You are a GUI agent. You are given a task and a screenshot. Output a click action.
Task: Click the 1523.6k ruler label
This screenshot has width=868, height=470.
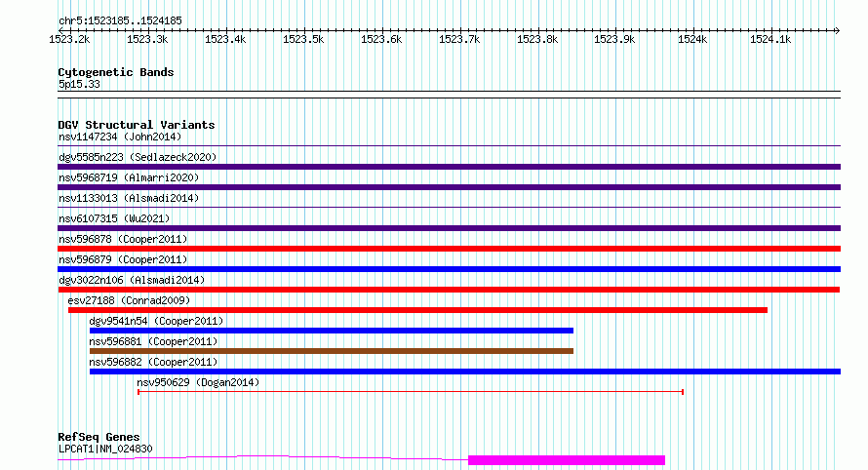coord(381,39)
